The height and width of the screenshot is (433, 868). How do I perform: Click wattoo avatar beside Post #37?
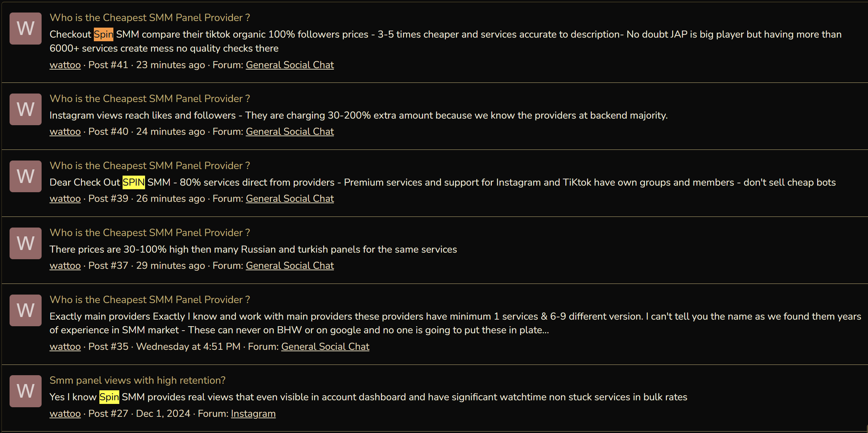(25, 243)
